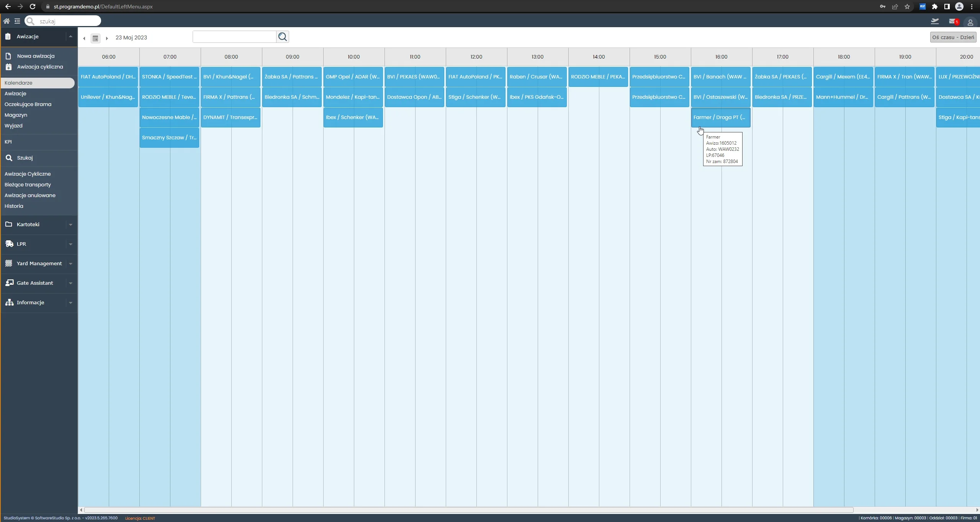Click the home icon in top bar
The width and height of the screenshot is (980, 522).
7,21
